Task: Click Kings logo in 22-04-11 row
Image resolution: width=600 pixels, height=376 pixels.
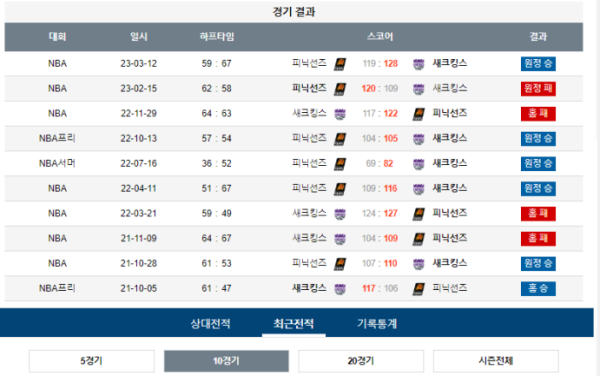Action: (419, 189)
